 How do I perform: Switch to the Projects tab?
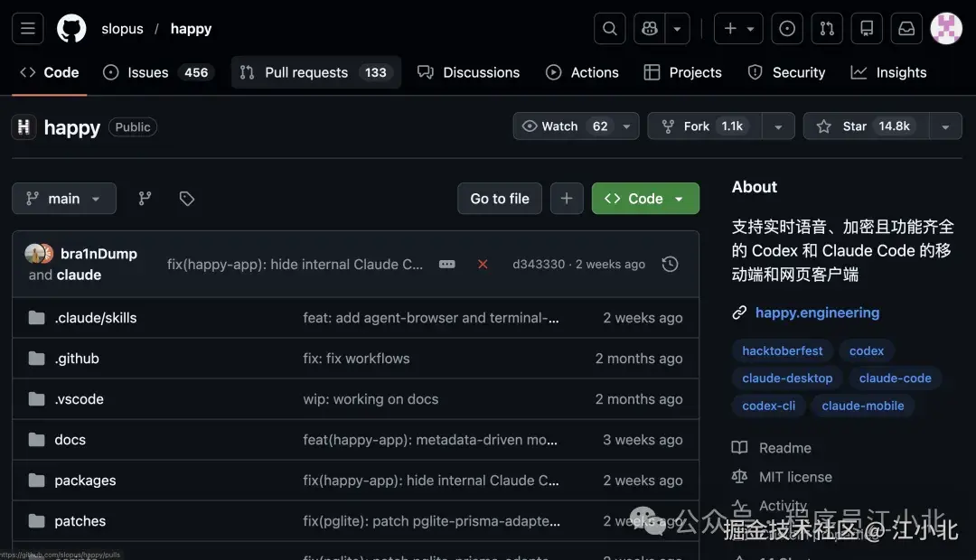point(683,73)
